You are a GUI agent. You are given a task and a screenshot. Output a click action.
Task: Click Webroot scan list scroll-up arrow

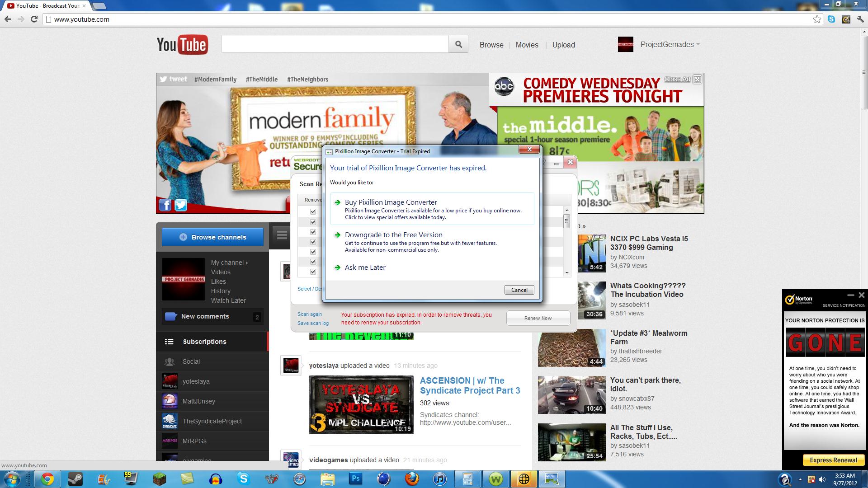tap(567, 210)
